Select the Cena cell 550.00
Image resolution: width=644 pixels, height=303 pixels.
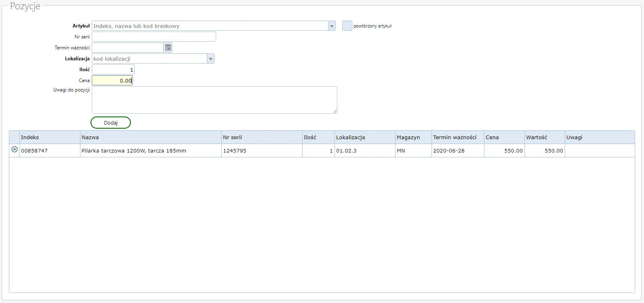(504, 150)
